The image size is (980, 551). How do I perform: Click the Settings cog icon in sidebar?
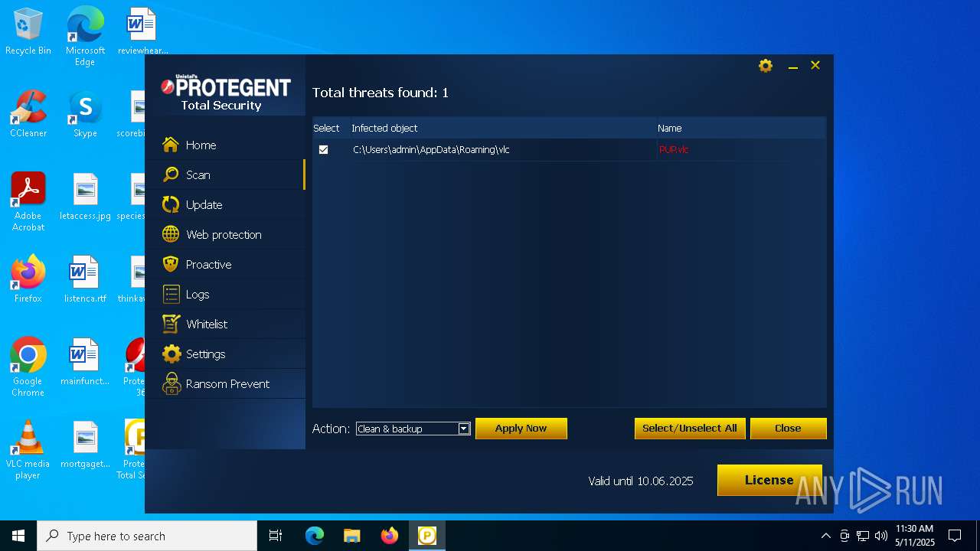point(171,354)
